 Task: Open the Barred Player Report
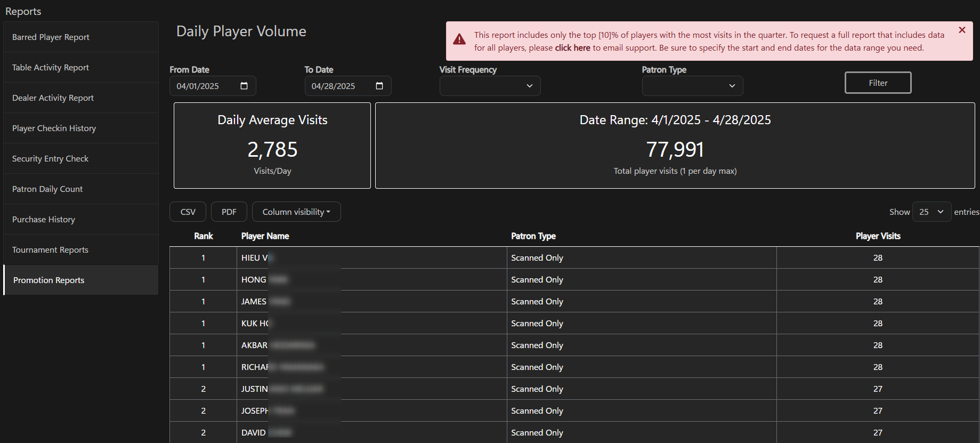(x=51, y=37)
